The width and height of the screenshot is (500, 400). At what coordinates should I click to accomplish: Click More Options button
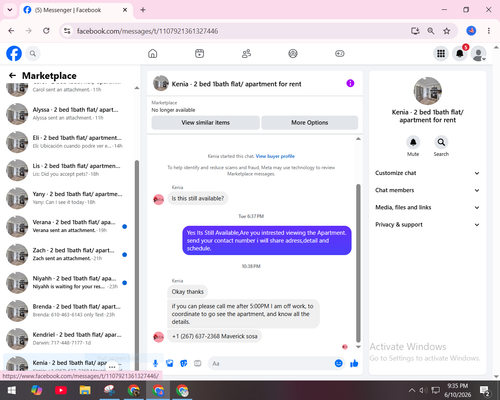[310, 123]
